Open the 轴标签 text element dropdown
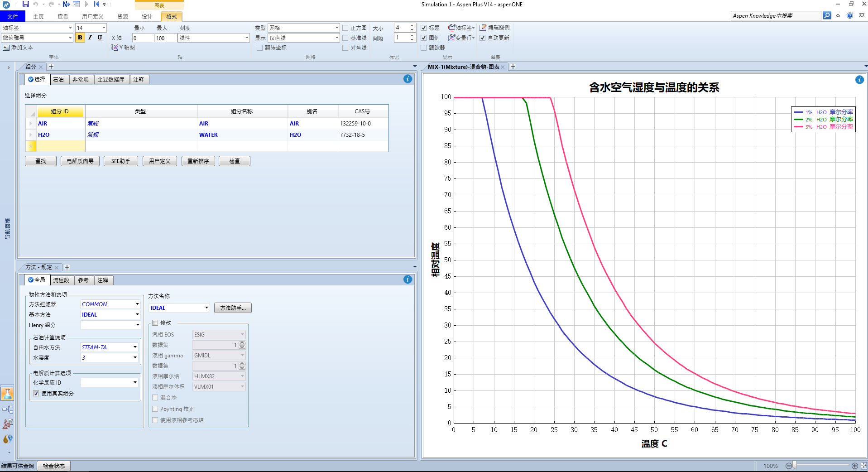Image resolution: width=868 pixels, height=472 pixels. 70,28
